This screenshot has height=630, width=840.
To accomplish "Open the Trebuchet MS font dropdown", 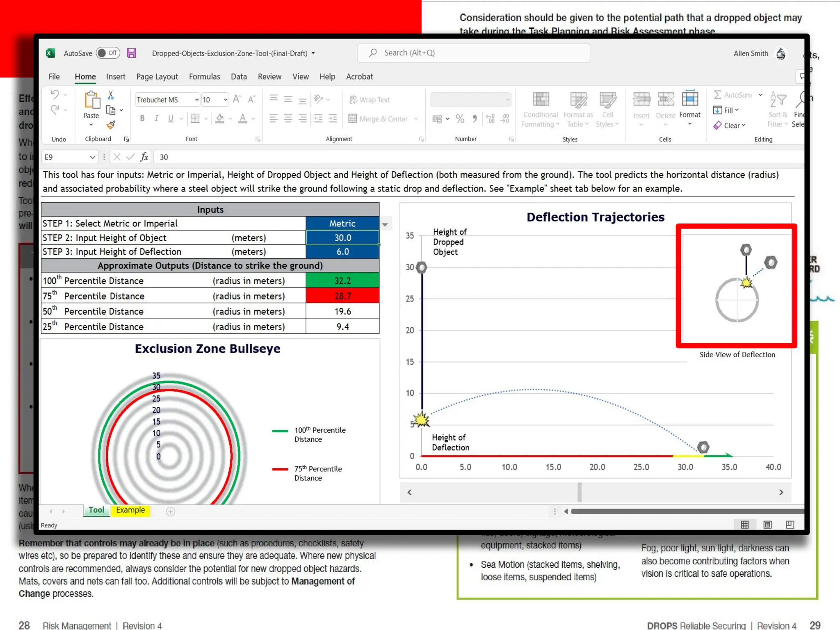I will click(x=196, y=100).
